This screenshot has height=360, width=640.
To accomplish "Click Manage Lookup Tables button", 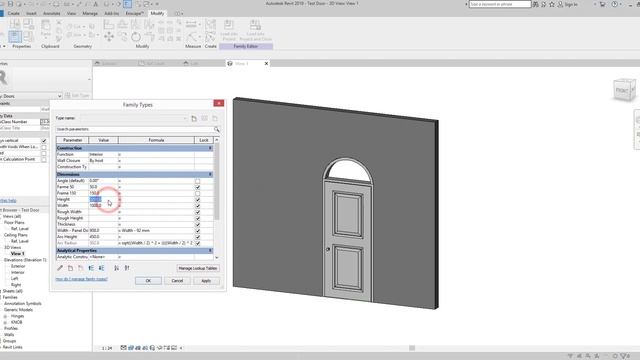I will pyautogui.click(x=198, y=269).
